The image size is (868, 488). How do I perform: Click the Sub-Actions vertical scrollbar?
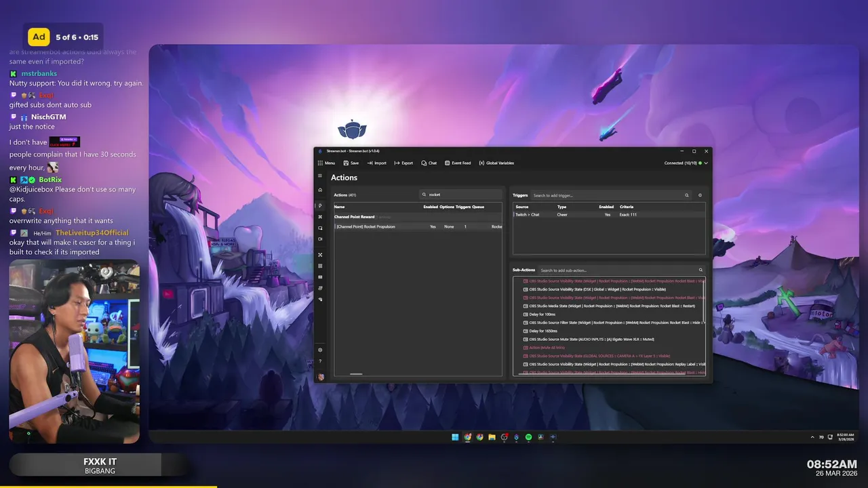pos(705,300)
